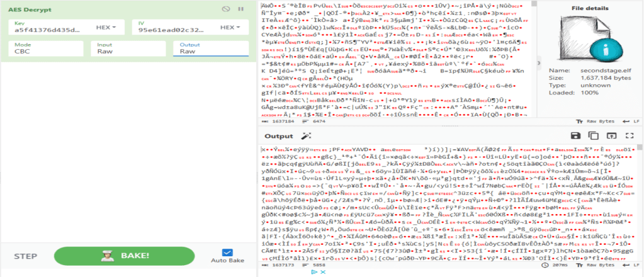This screenshot has height=277, width=644.
Task: Disable the AES Decrypt operation
Action: (x=225, y=10)
